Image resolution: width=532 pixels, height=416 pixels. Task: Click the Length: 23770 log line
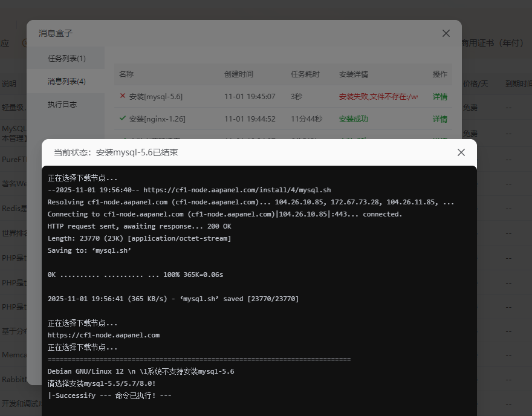click(x=139, y=238)
